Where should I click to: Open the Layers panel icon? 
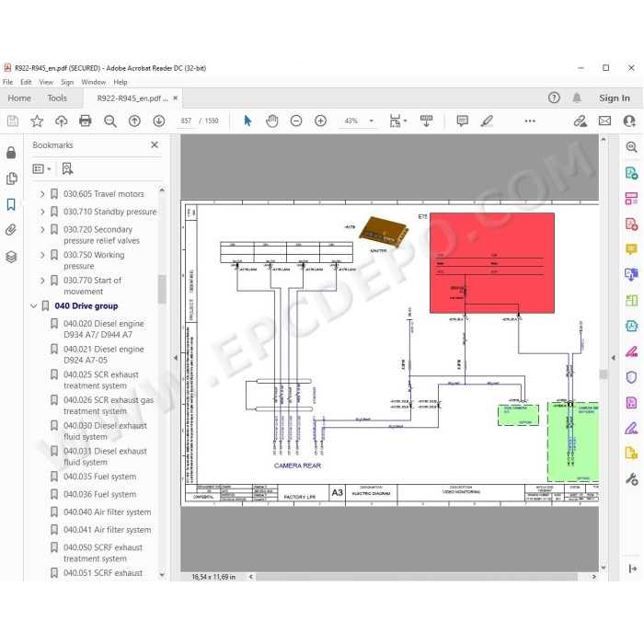tap(11, 257)
